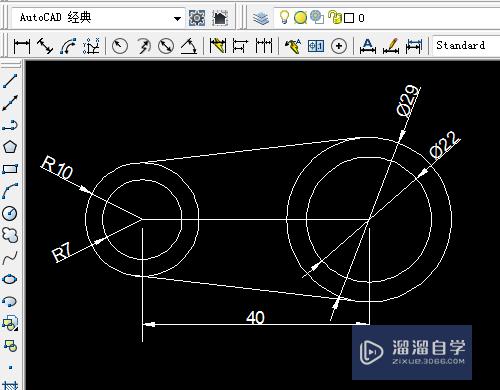
Task: Click the R10 dimension text
Action: [x=57, y=168]
